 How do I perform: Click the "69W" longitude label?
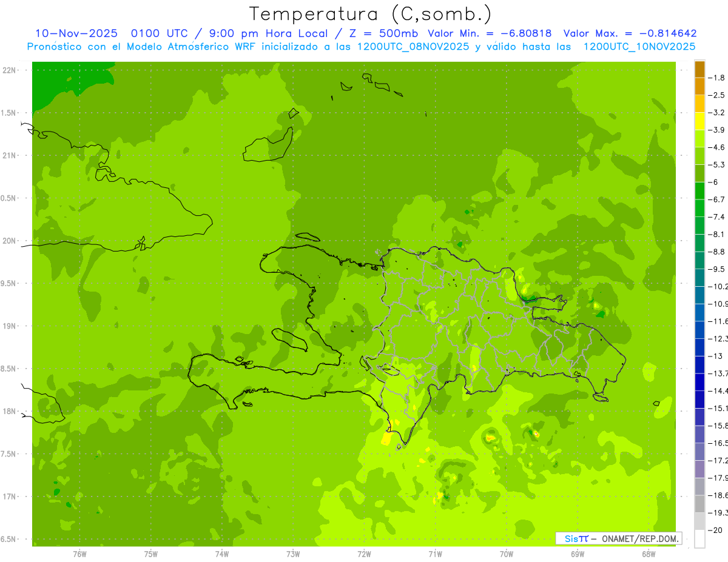(x=577, y=554)
